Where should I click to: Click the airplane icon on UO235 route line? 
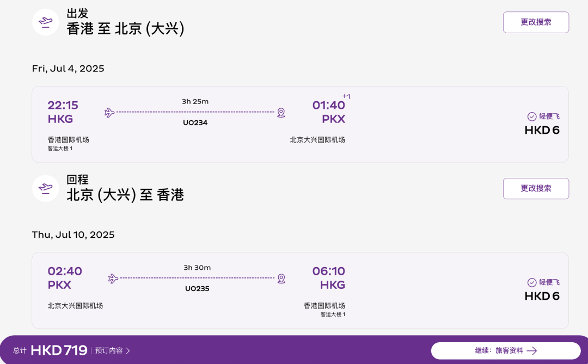point(113,279)
